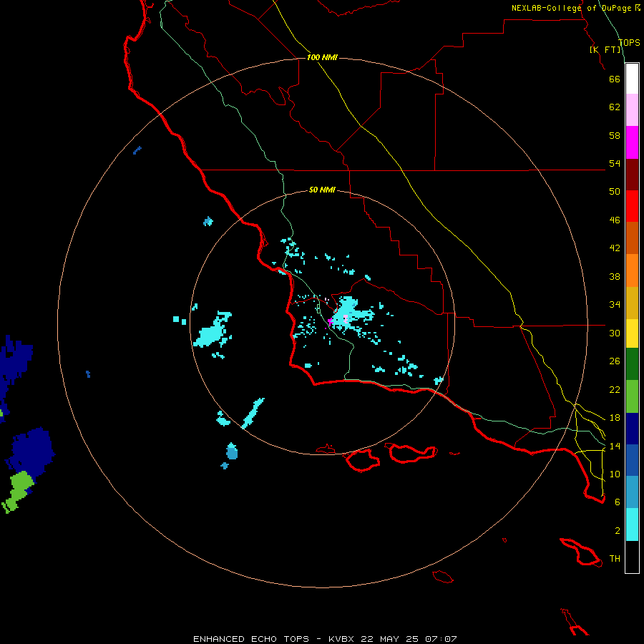Click the light green echo patch far left

click(19, 491)
